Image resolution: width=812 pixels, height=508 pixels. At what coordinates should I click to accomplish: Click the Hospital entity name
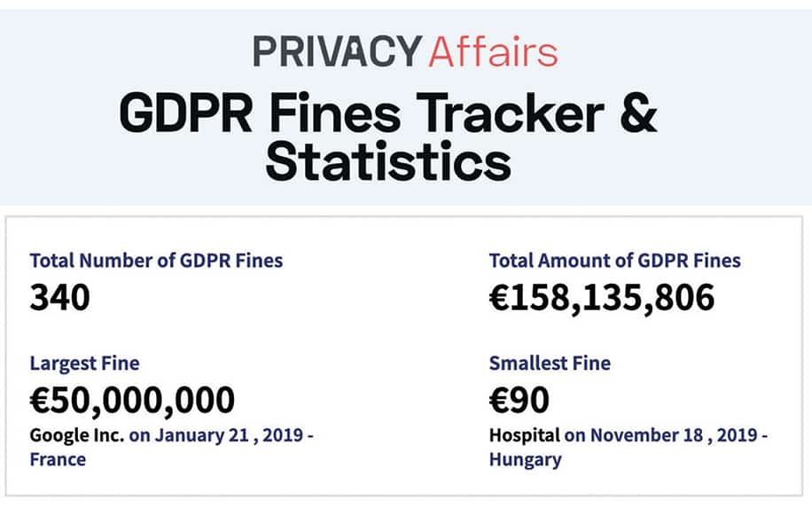[525, 435]
